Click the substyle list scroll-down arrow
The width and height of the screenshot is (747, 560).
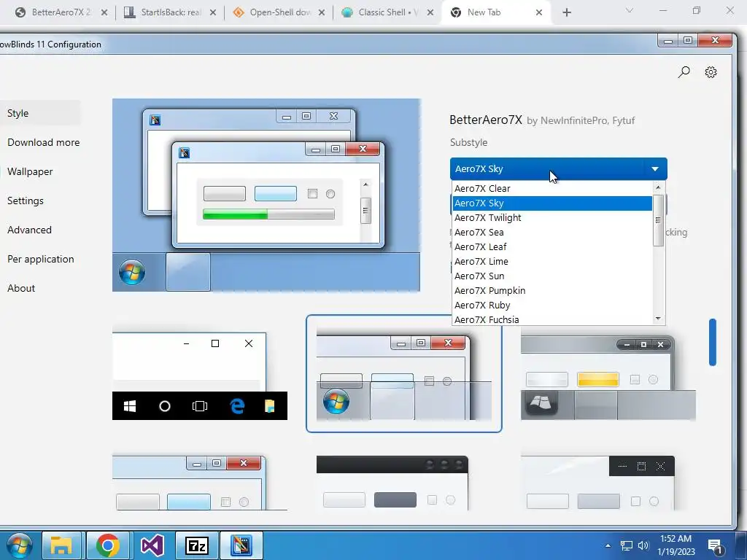659,319
